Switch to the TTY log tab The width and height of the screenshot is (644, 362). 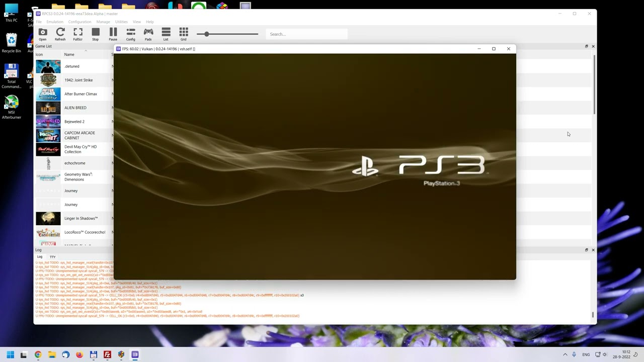coord(52,257)
